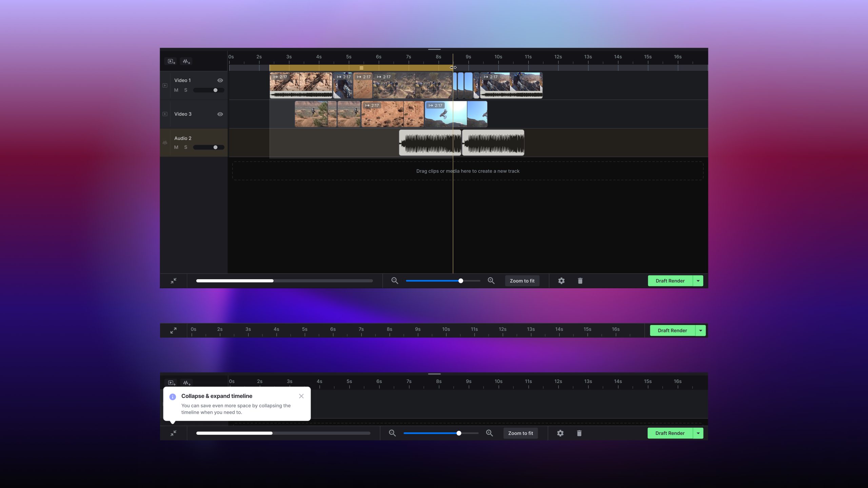Image resolution: width=868 pixels, height=488 pixels.
Task: Expand the collapsed middle timeline bar
Action: pos(173,330)
